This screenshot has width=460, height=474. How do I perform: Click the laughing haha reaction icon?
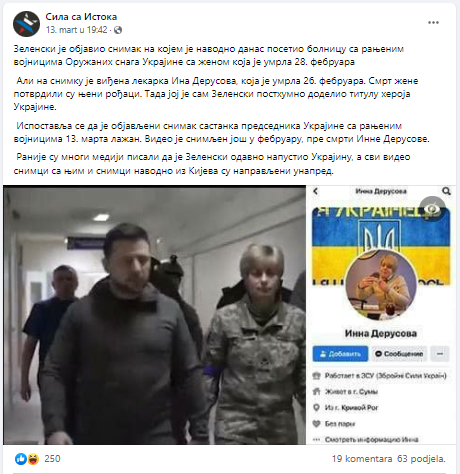pos(33,459)
